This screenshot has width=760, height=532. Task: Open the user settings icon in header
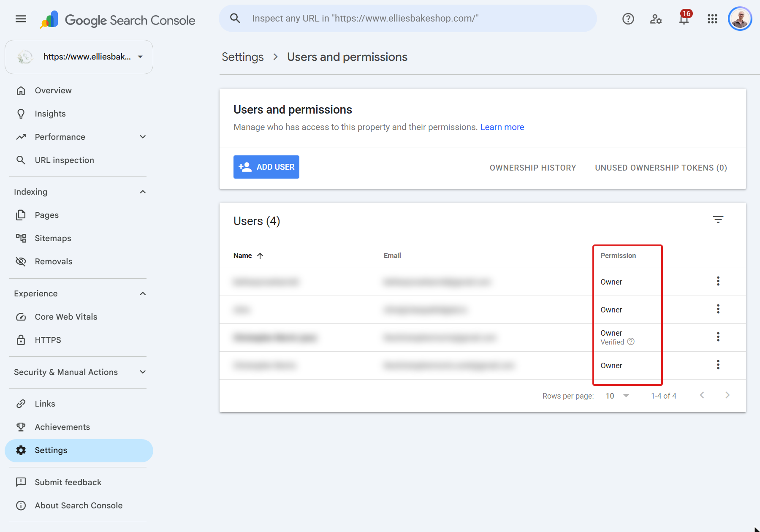pos(656,19)
